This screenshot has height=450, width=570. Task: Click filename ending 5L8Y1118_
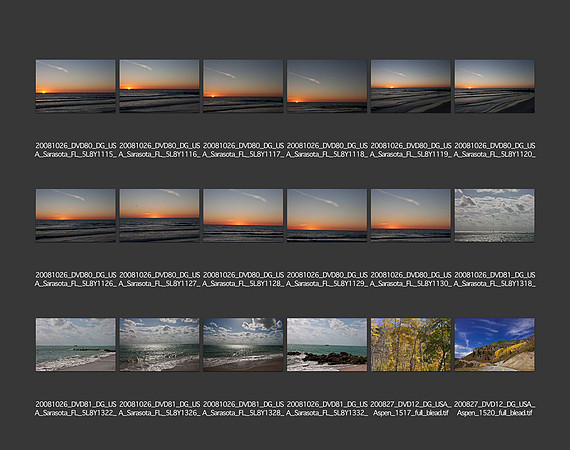tap(327, 150)
